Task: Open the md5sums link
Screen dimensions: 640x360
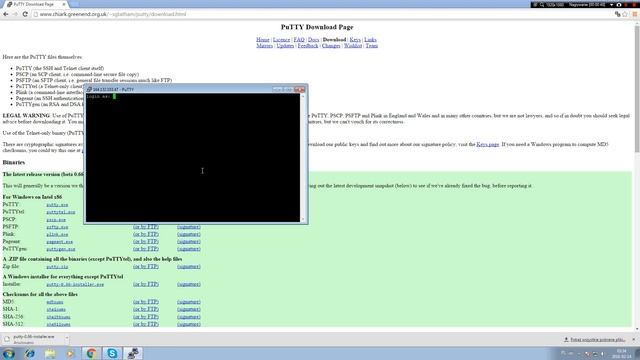Action: 55,302
